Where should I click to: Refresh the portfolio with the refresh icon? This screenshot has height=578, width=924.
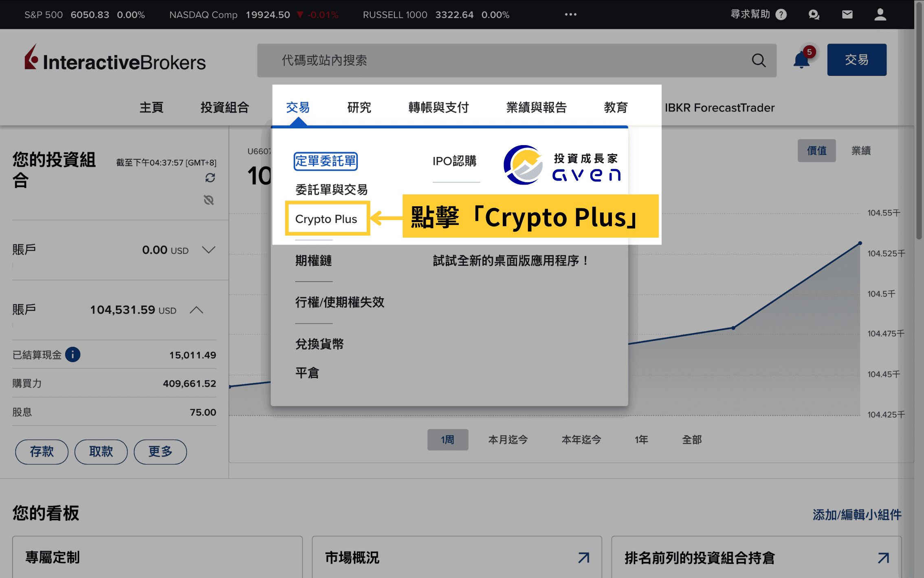pyautogui.click(x=210, y=178)
